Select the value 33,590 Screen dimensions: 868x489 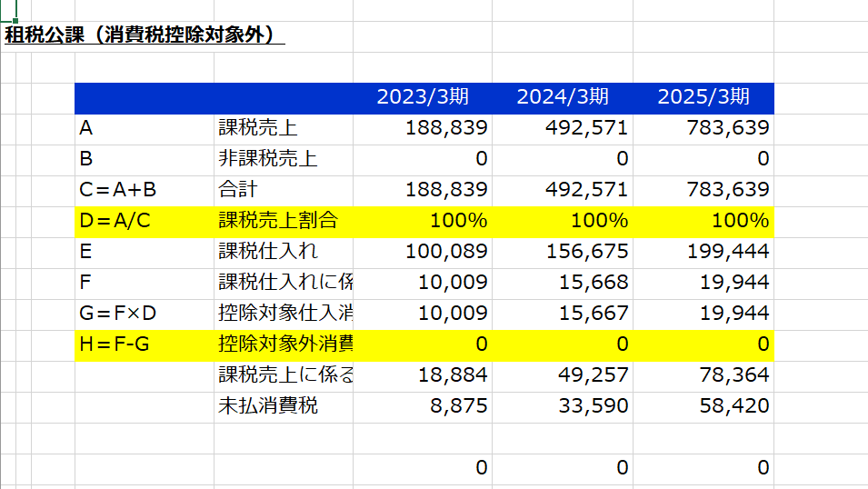(563, 406)
